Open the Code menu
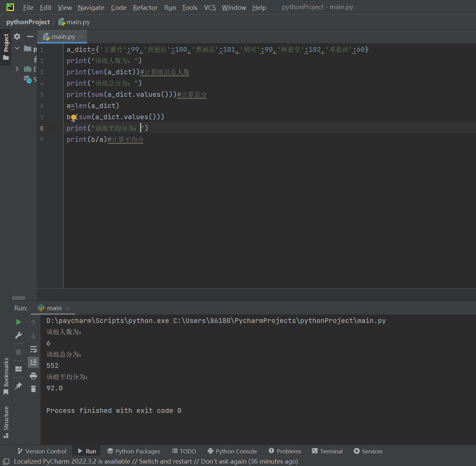 [119, 7]
